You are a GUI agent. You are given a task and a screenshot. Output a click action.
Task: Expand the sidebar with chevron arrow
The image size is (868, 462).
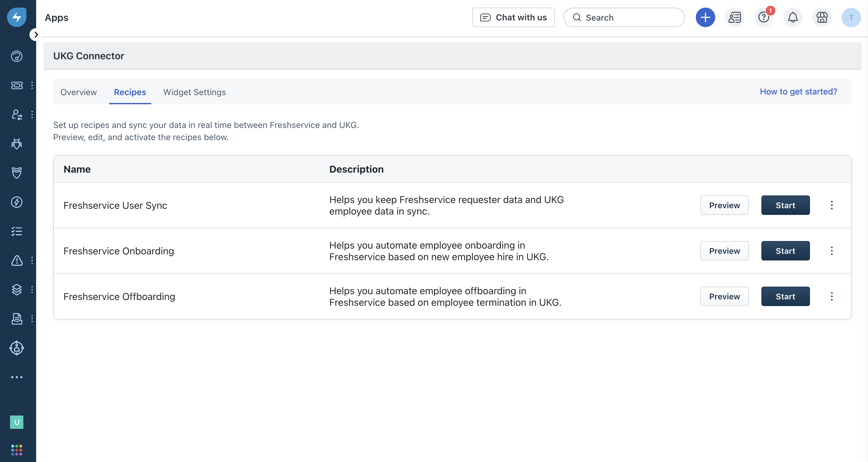click(36, 35)
